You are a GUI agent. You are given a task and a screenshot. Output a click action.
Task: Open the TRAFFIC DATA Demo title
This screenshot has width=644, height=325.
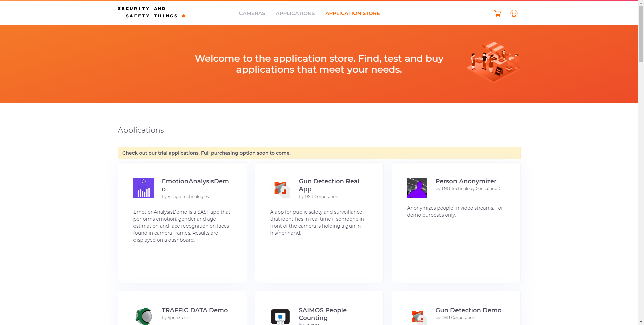(195, 310)
